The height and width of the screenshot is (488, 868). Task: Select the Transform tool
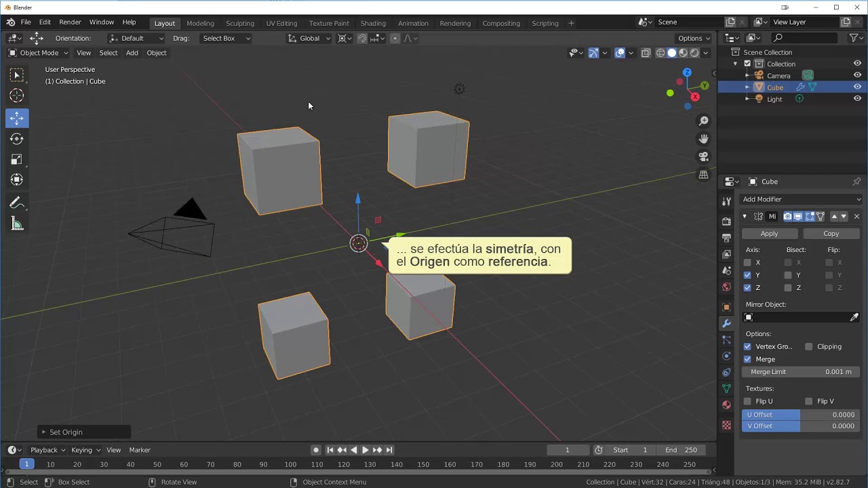[17, 180]
